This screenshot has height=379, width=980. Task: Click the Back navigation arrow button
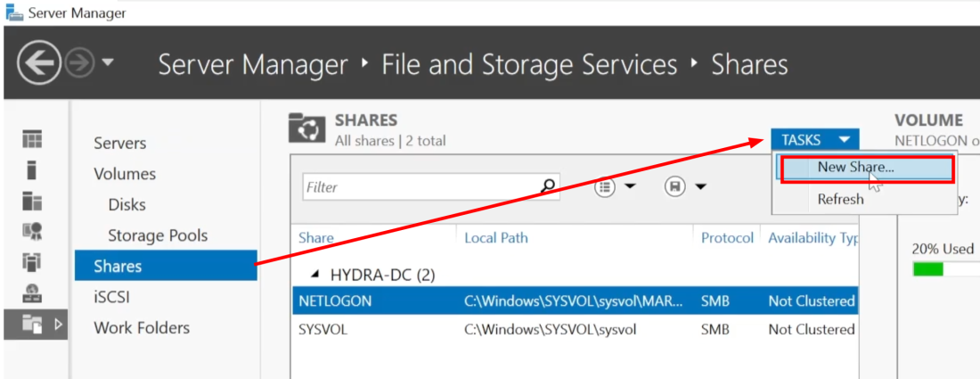pos(38,63)
